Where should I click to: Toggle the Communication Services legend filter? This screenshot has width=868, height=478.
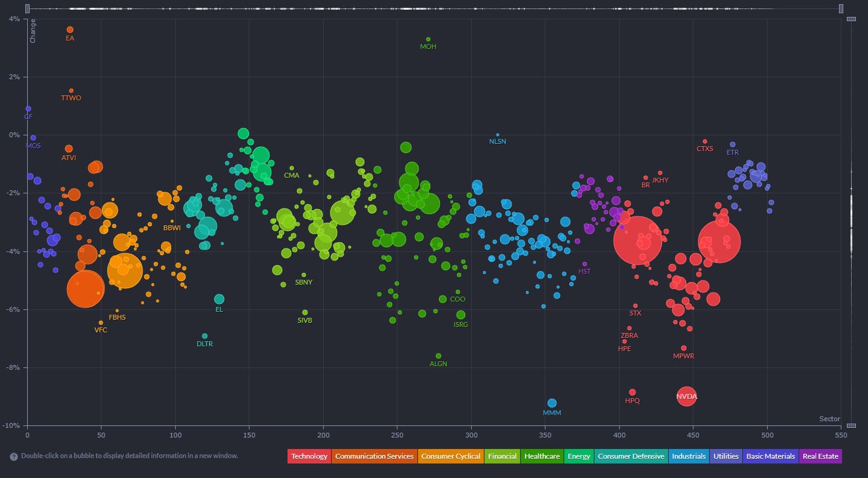coord(374,456)
